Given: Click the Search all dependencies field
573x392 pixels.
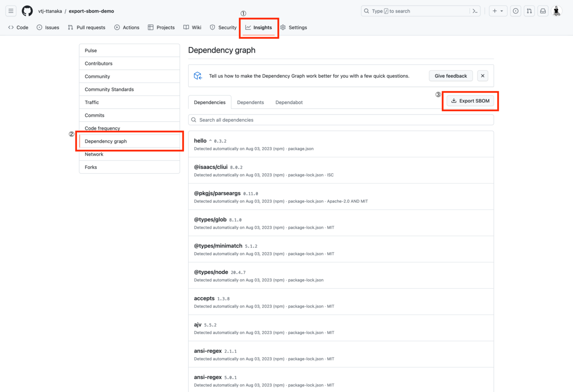Looking at the screenshot, I should pyautogui.click(x=341, y=119).
